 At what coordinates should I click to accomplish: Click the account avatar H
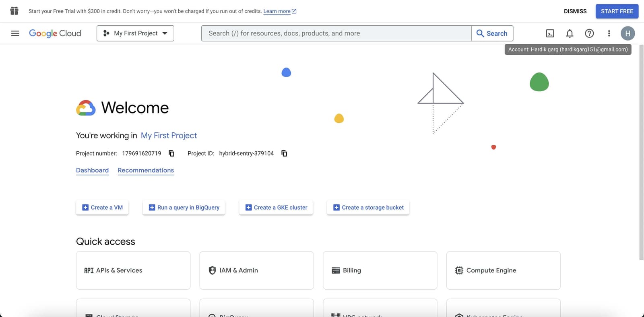tap(627, 33)
